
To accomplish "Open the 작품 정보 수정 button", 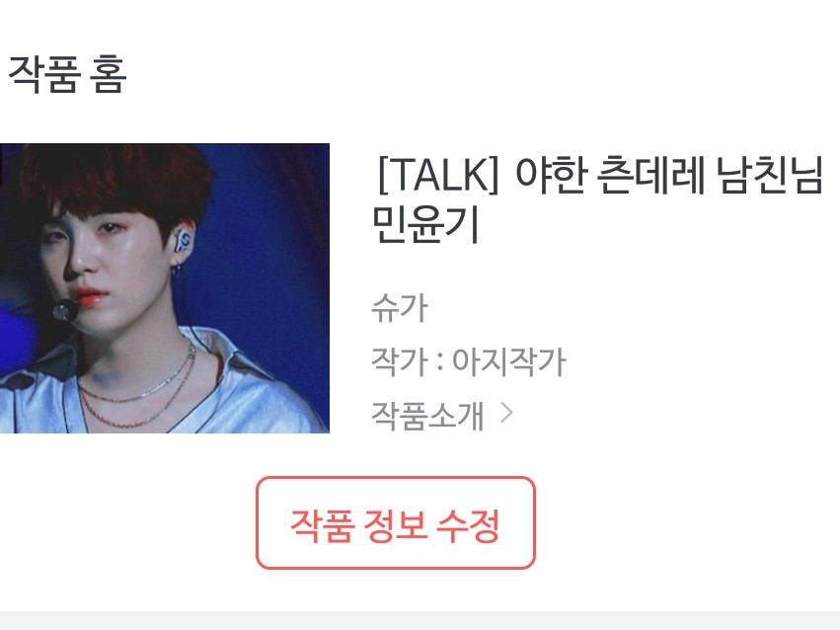I will [x=396, y=522].
